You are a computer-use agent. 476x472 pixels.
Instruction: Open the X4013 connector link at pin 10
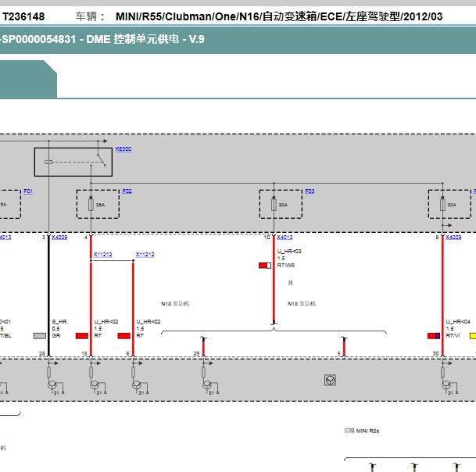click(x=285, y=237)
